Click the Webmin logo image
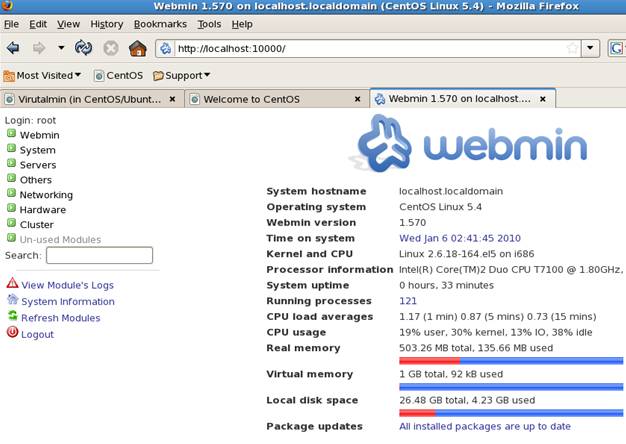626x444 pixels. (470, 144)
